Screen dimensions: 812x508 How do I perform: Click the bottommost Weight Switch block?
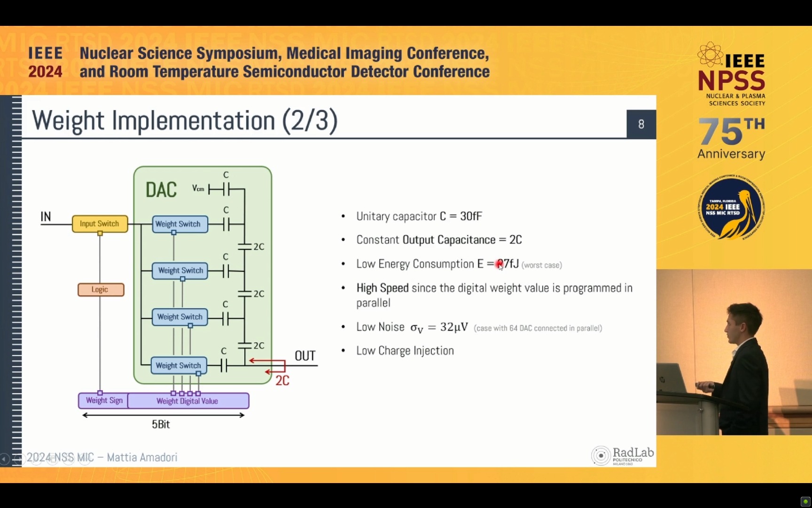[179, 365]
